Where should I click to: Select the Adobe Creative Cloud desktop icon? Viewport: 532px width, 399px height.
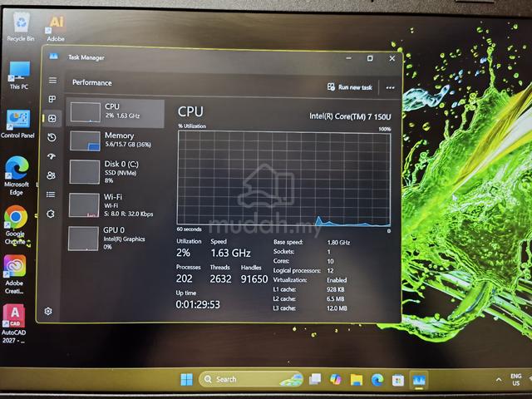tap(14, 275)
